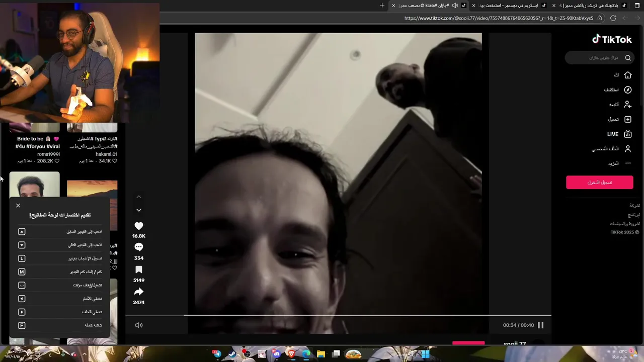
Task: Click the address bar URL
Action: pos(499,18)
